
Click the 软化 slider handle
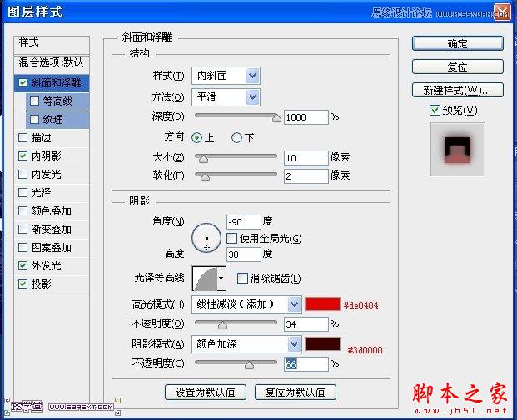205,177
